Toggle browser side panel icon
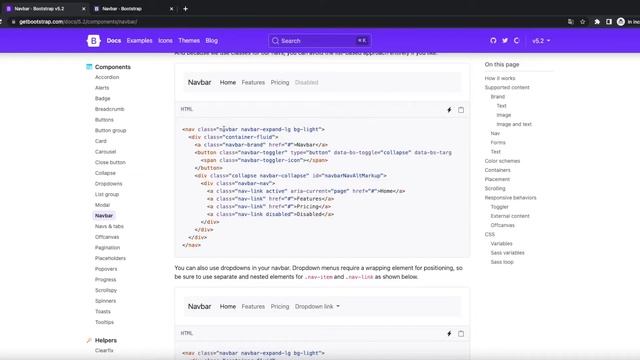This screenshot has width=640, height=360. coord(609,22)
